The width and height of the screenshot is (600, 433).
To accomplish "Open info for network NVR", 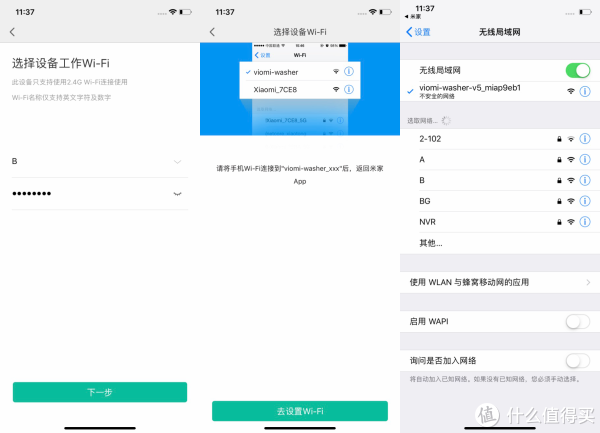I will pyautogui.click(x=585, y=221).
